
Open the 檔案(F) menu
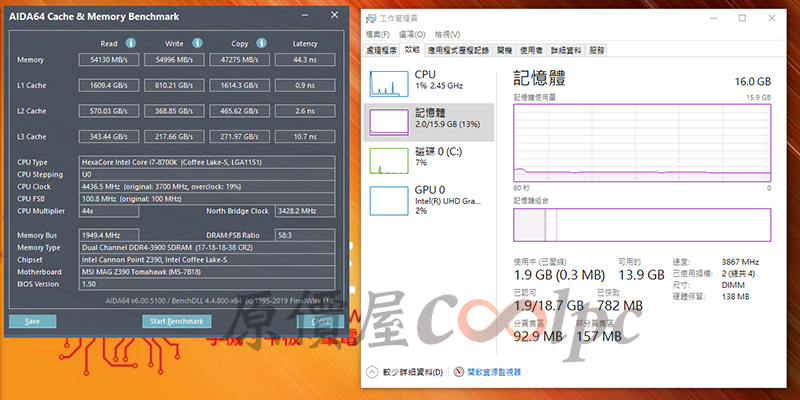pyautogui.click(x=378, y=34)
